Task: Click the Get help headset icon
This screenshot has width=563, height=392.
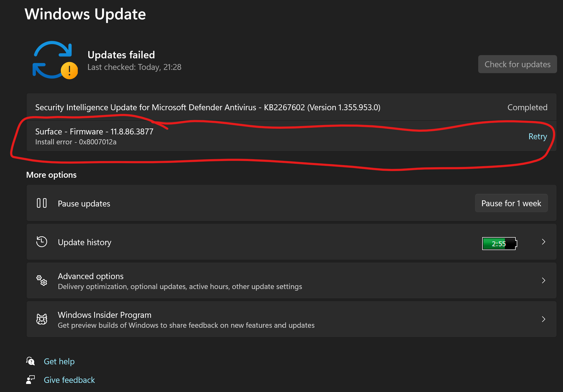Action: click(31, 361)
